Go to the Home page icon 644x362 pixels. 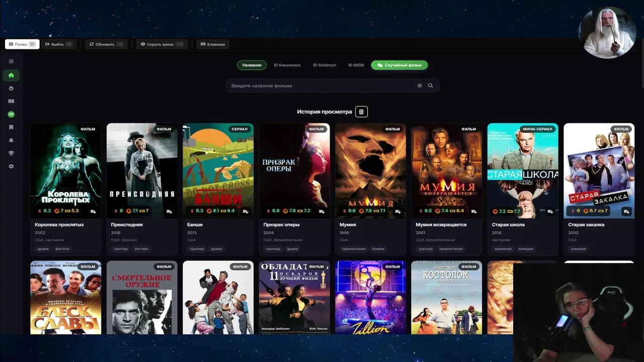[x=11, y=75]
